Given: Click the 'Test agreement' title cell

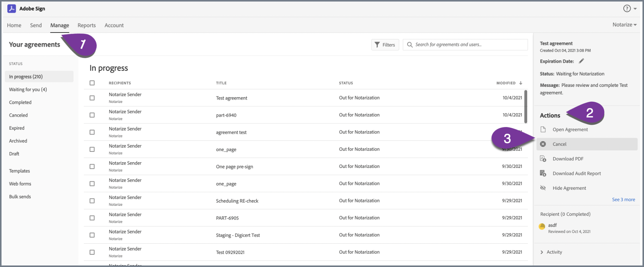Looking at the screenshot, I should click(x=232, y=98).
